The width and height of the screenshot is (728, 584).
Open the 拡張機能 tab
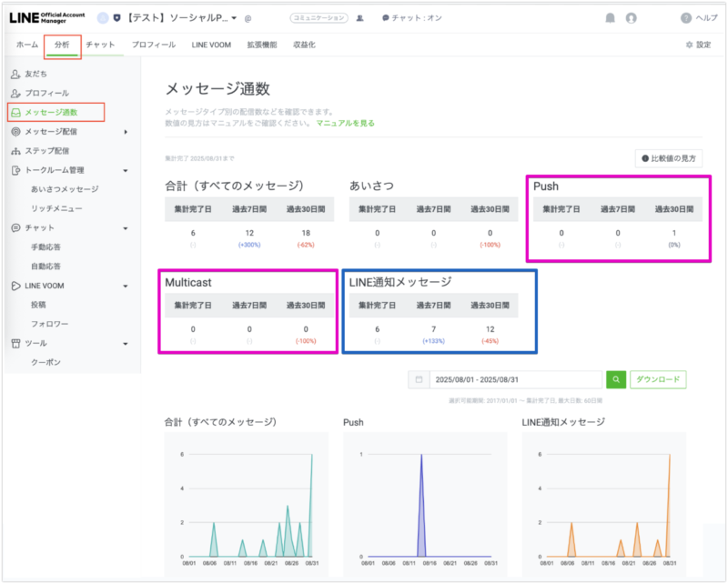pyautogui.click(x=262, y=45)
